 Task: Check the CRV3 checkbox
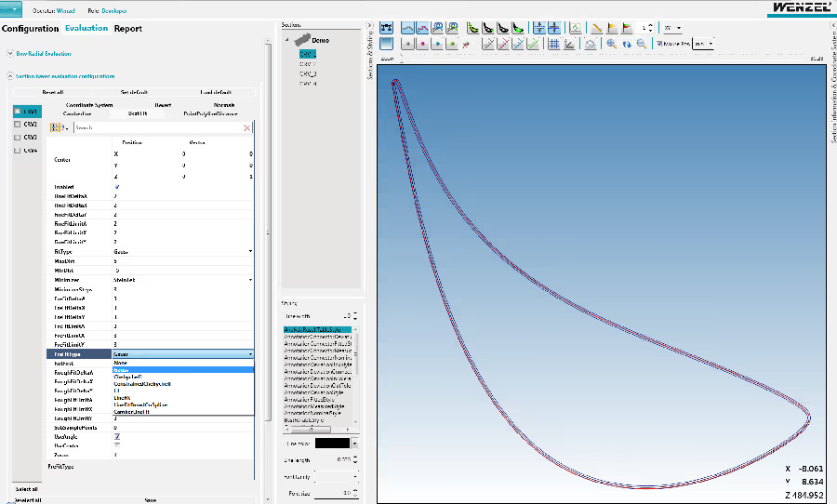pyautogui.click(x=18, y=138)
